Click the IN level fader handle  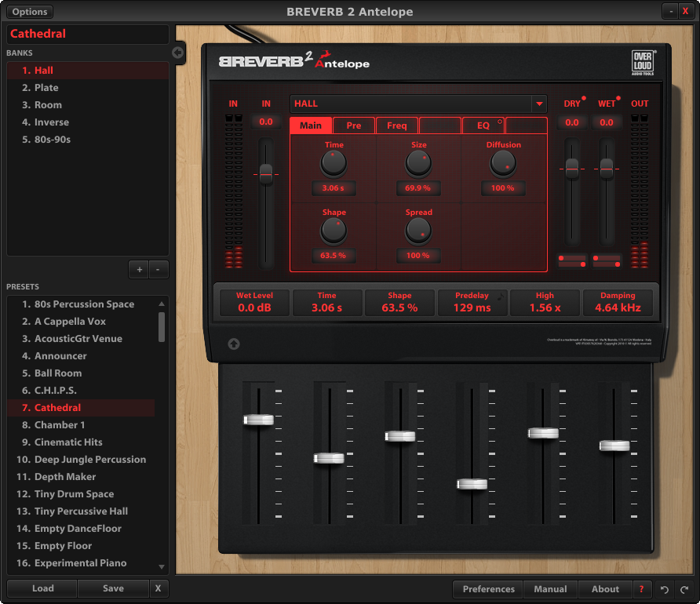tap(266, 174)
